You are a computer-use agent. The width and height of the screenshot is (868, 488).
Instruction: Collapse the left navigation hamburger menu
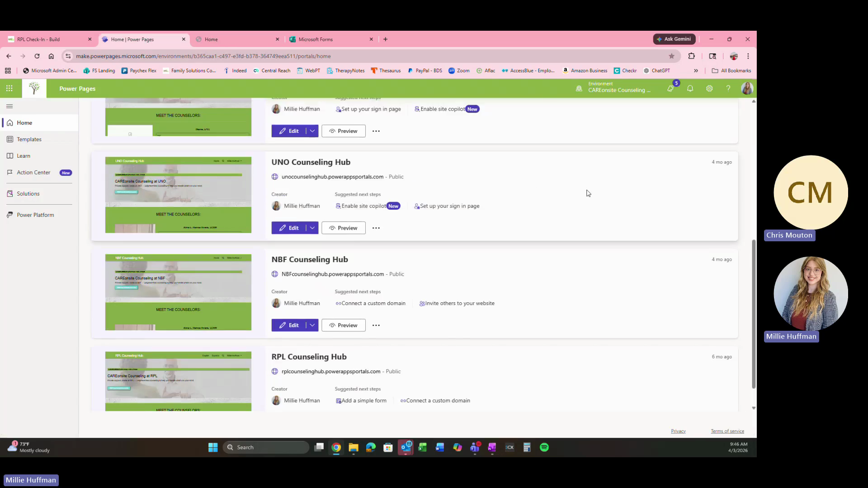pos(9,106)
